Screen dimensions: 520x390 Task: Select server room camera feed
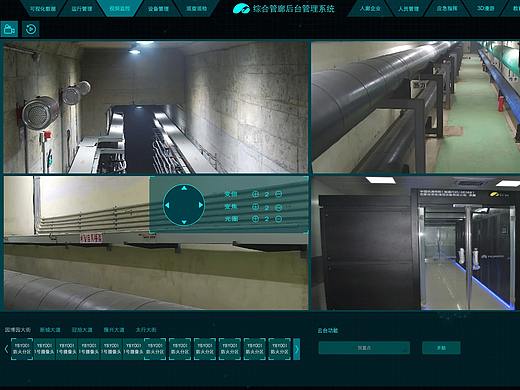pyautogui.click(x=416, y=243)
